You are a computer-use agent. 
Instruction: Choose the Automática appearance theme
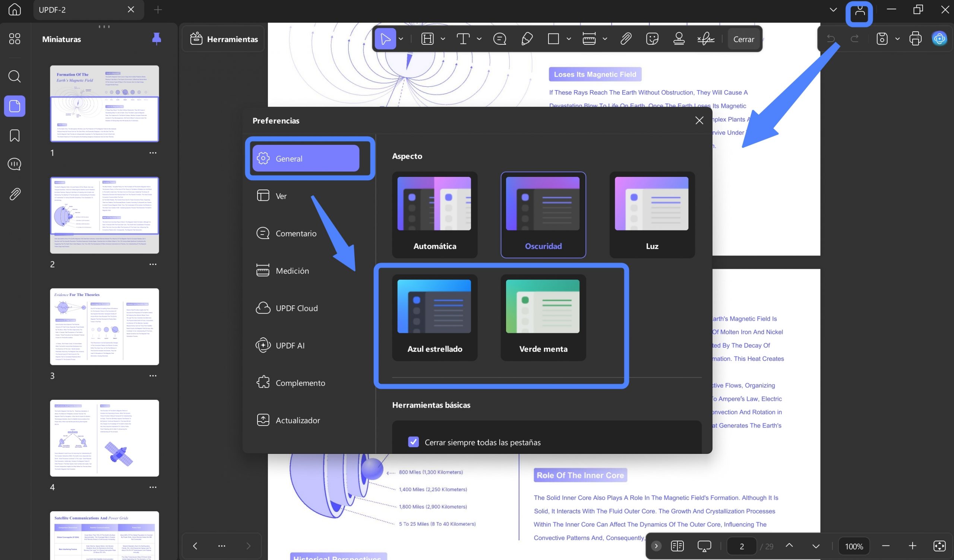[435, 215]
